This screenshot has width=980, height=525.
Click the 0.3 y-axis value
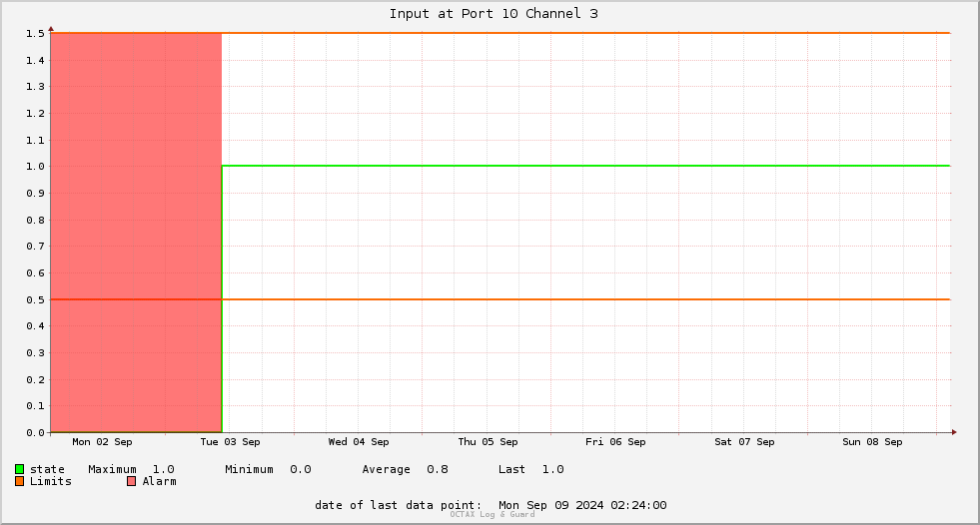pyautogui.click(x=35, y=353)
